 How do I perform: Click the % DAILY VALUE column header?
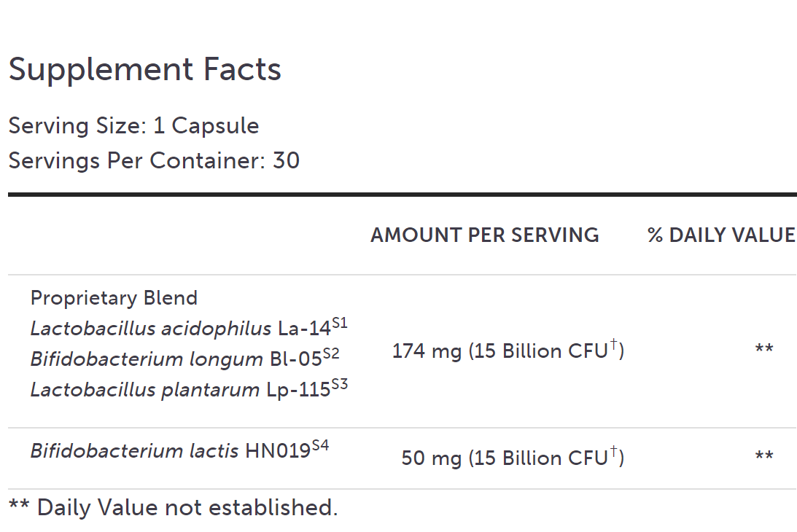[x=721, y=235]
